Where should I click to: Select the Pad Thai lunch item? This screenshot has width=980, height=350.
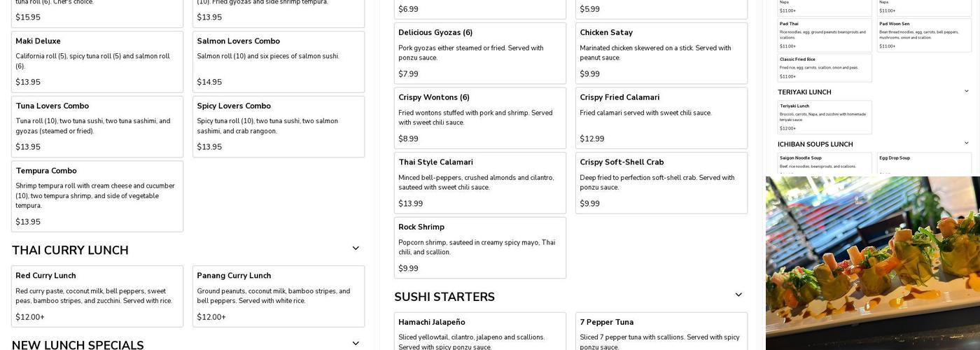click(825, 34)
